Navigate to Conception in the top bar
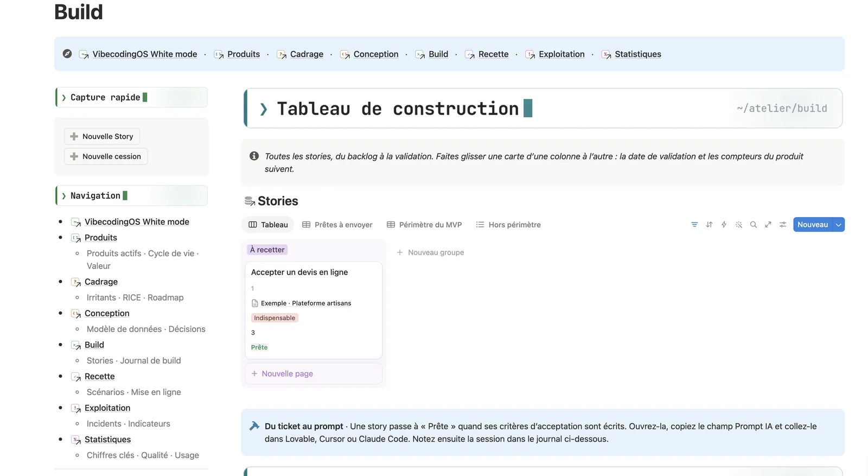This screenshot has height=476, width=868. [376, 54]
